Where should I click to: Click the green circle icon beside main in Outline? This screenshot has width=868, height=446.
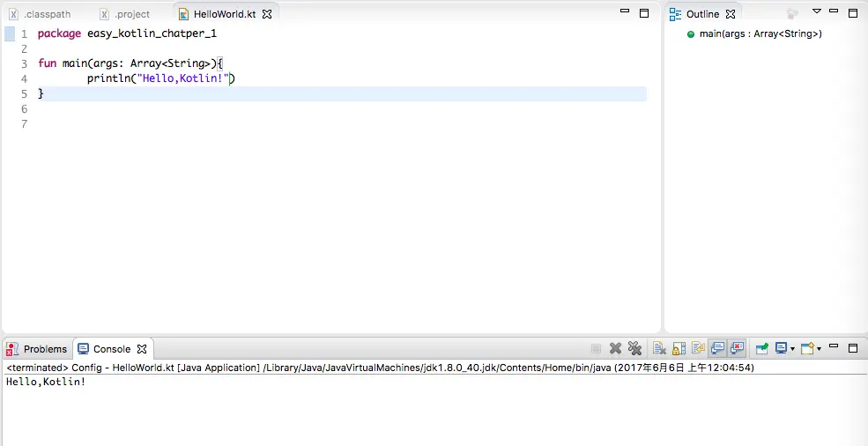pos(690,34)
